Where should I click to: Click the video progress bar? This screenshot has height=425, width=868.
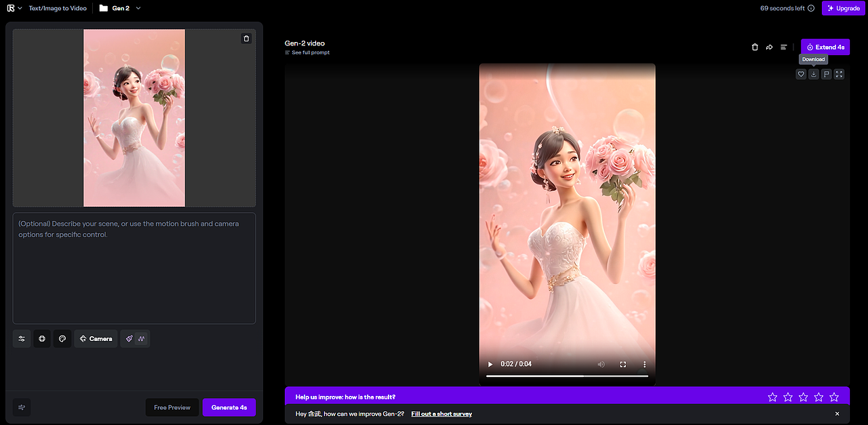pos(567,375)
